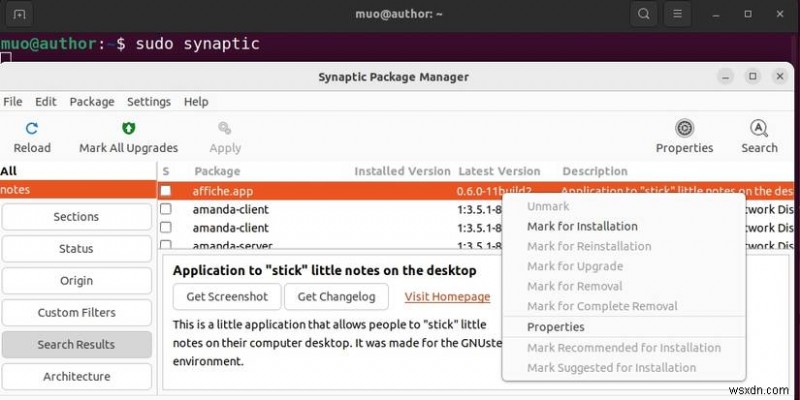Image resolution: width=800 pixels, height=400 pixels.
Task: Open Properties from the toolbar
Action: pyautogui.click(x=684, y=137)
